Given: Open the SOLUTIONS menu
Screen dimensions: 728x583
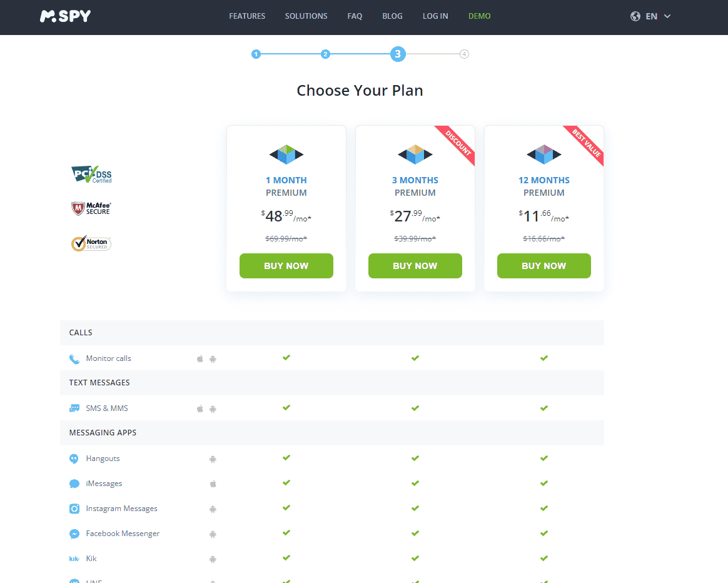Looking at the screenshot, I should point(306,16).
